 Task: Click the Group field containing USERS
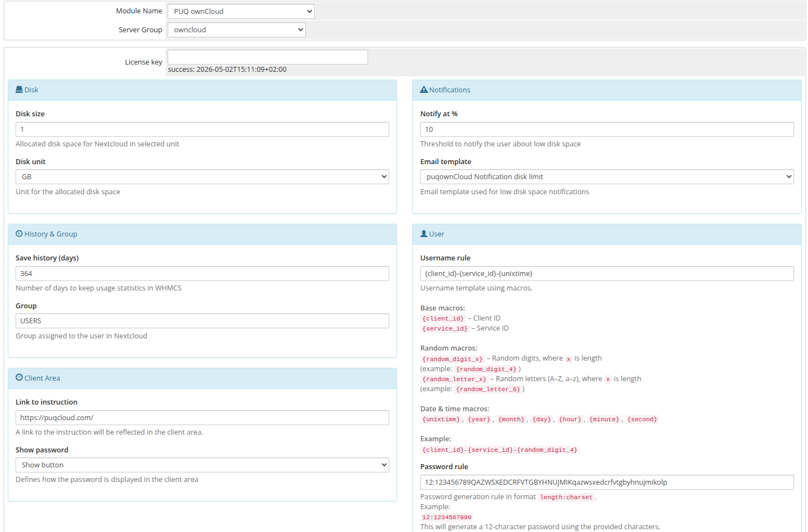tap(202, 321)
